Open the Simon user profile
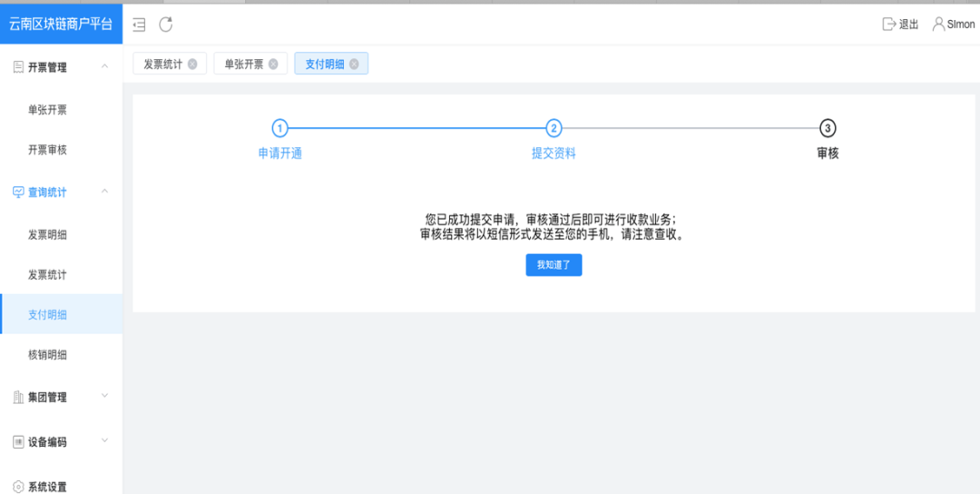 953,25
